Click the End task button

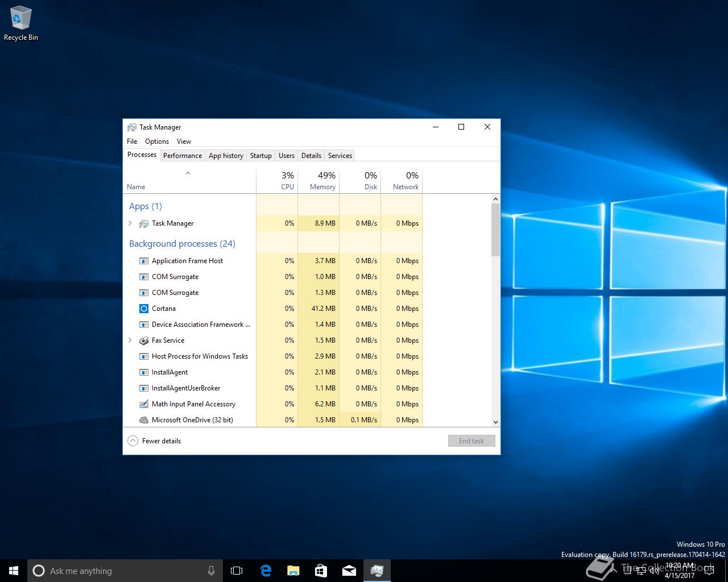(x=471, y=440)
